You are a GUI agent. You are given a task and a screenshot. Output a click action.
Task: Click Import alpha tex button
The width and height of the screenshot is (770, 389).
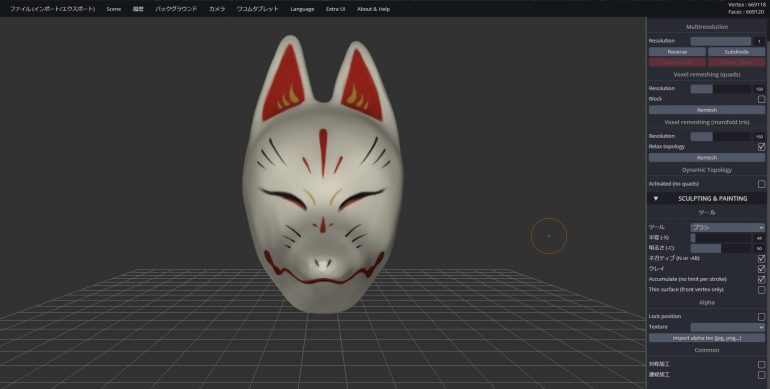pyautogui.click(x=707, y=338)
